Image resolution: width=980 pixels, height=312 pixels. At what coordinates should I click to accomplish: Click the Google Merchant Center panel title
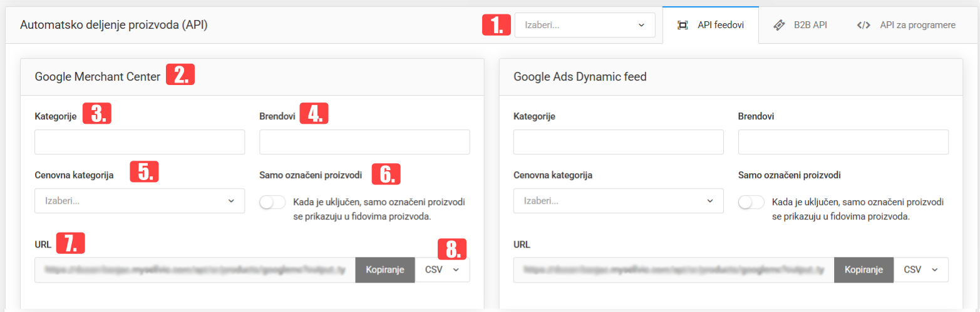[x=98, y=77]
